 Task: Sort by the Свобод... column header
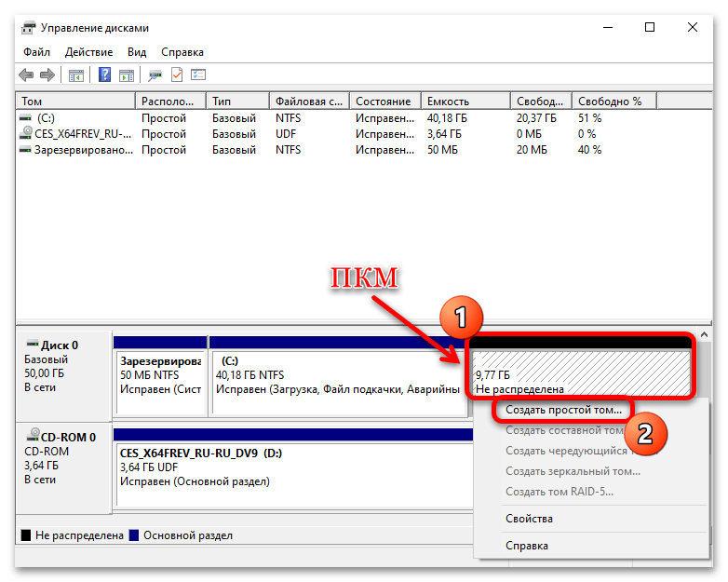point(542,102)
